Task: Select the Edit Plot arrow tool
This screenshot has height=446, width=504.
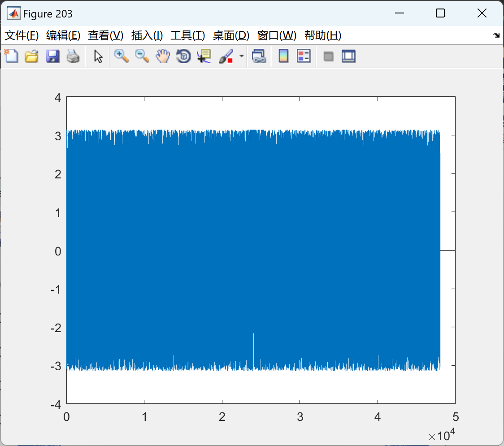Action: tap(98, 56)
